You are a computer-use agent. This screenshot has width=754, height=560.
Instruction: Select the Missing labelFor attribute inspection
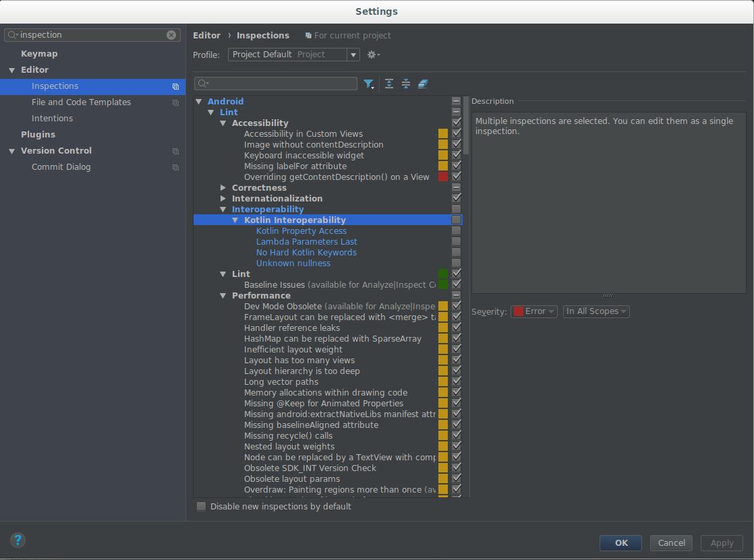(x=295, y=166)
